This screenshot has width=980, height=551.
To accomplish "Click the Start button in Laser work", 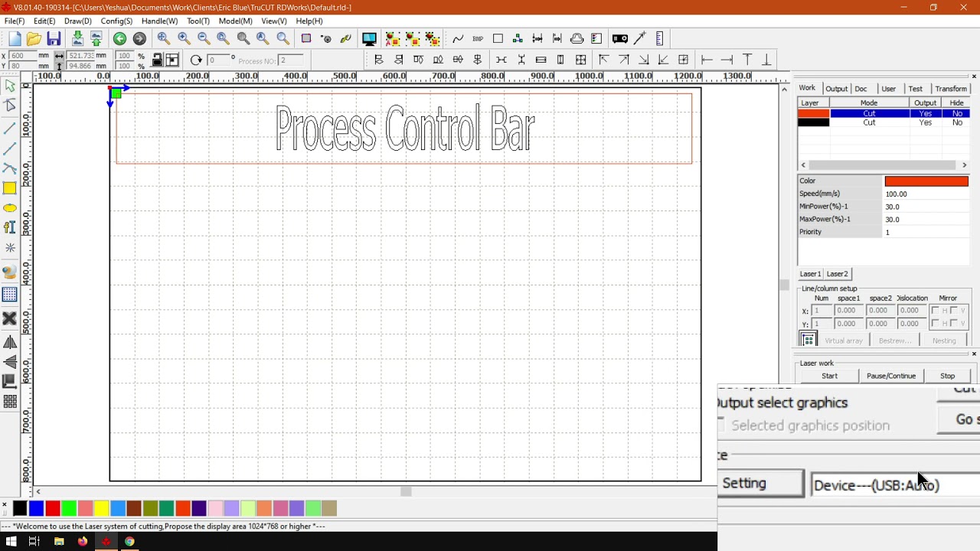I will [x=829, y=376].
